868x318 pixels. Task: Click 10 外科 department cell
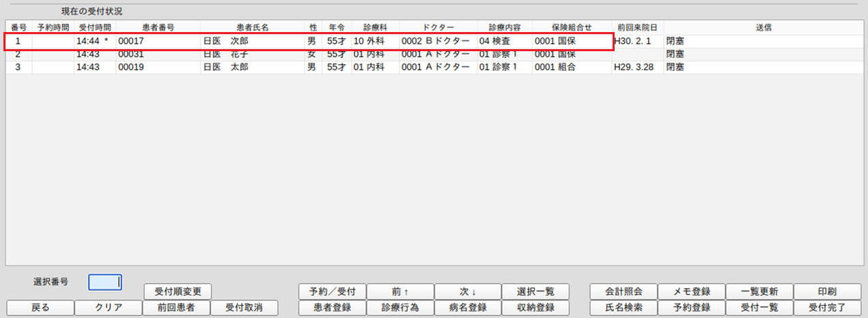point(369,41)
